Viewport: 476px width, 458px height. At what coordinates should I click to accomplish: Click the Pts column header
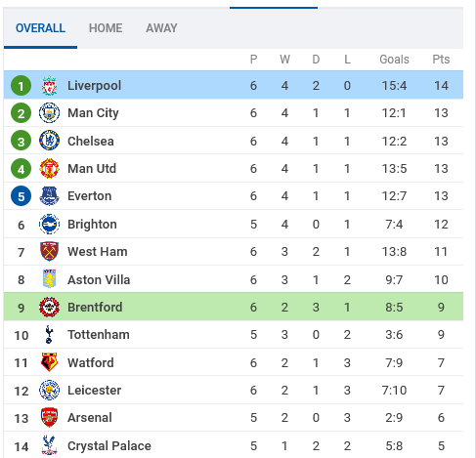tap(441, 60)
